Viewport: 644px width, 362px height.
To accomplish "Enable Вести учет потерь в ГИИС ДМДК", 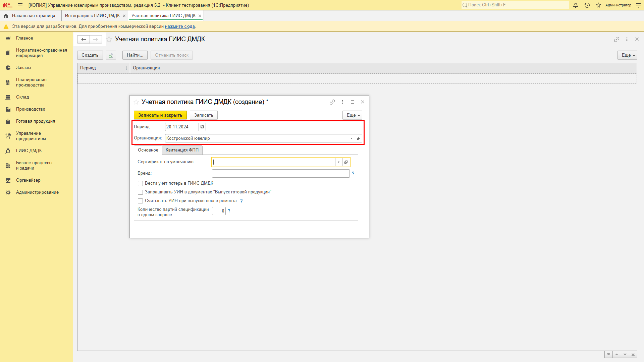I will coord(141,183).
